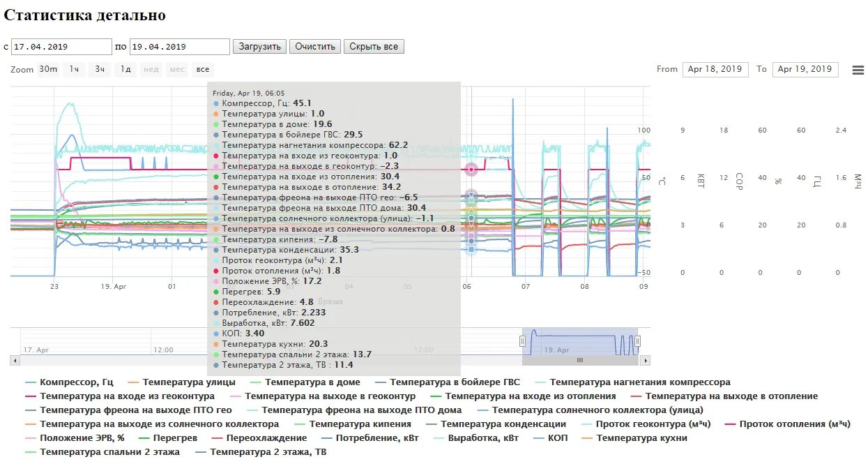Click tooltip value Компрессор, Гц: 45.1
The image size is (868, 464).
pos(302,103)
